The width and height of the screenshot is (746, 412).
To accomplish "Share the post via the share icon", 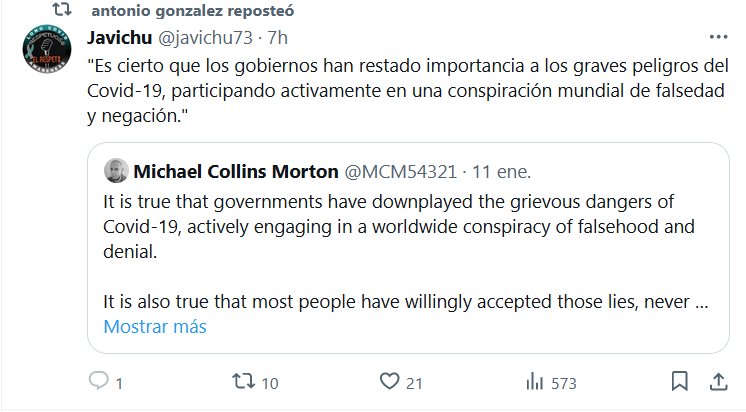I will tap(717, 383).
